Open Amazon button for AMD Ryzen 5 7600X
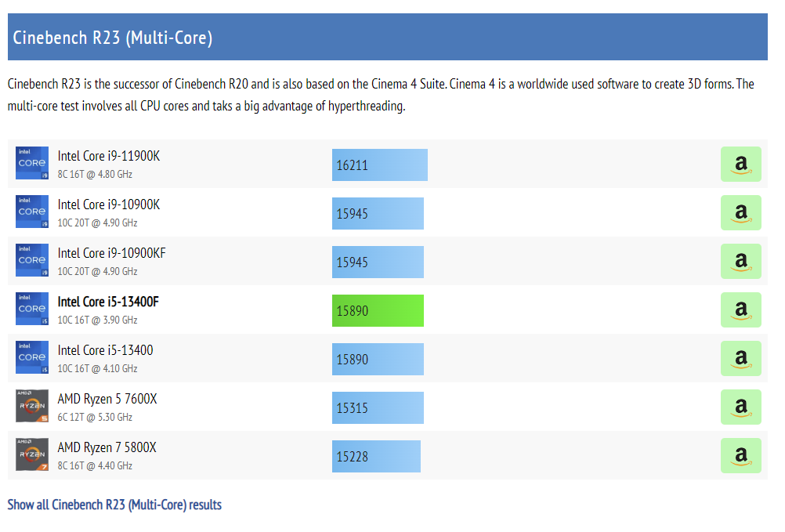The height and width of the screenshot is (532, 785). [740, 407]
